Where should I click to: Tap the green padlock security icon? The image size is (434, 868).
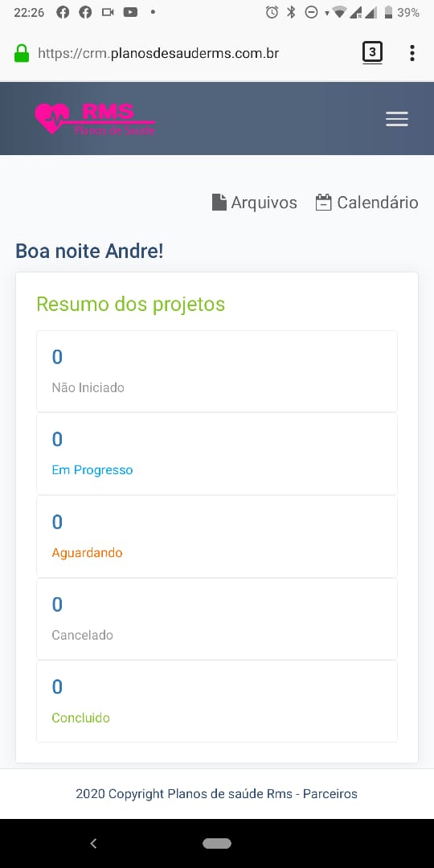pos(22,54)
